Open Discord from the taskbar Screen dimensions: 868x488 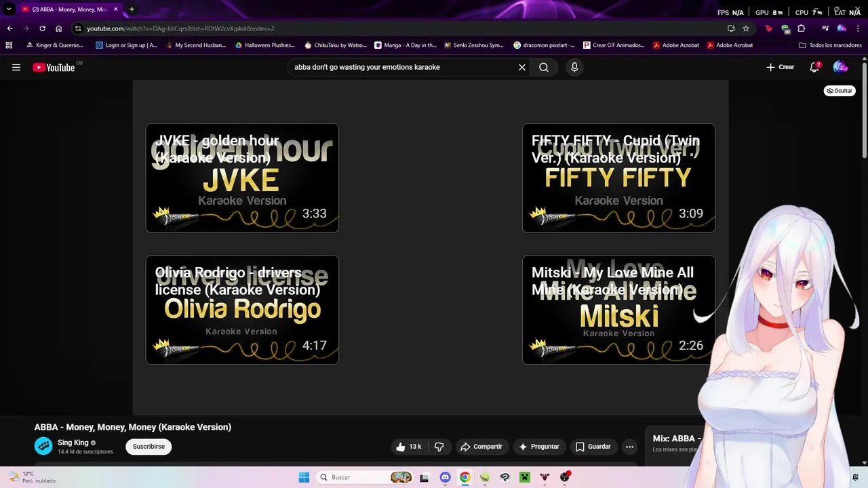[x=445, y=477]
